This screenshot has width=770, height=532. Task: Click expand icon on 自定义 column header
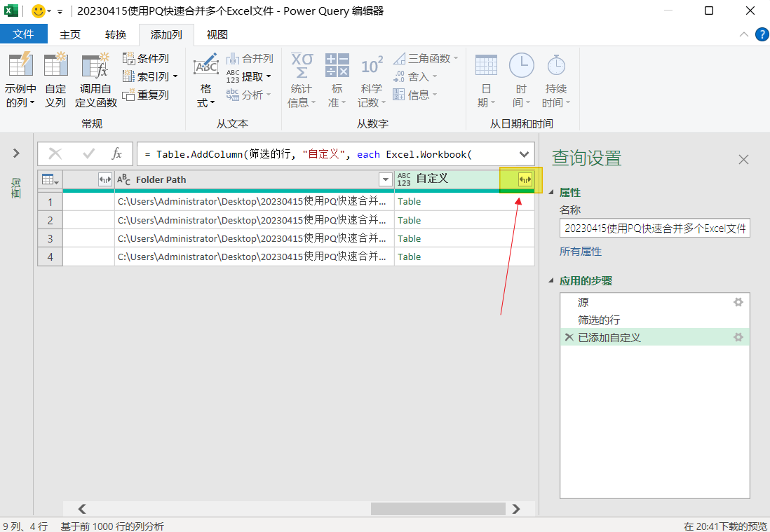[x=525, y=179]
